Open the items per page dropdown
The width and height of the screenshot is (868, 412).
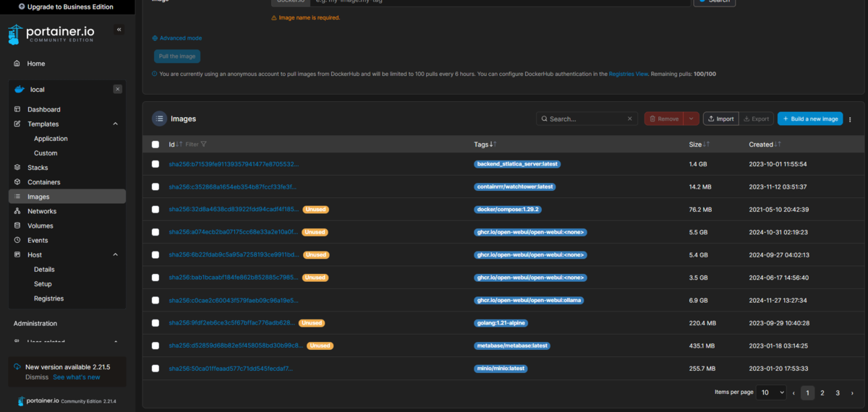click(772, 392)
